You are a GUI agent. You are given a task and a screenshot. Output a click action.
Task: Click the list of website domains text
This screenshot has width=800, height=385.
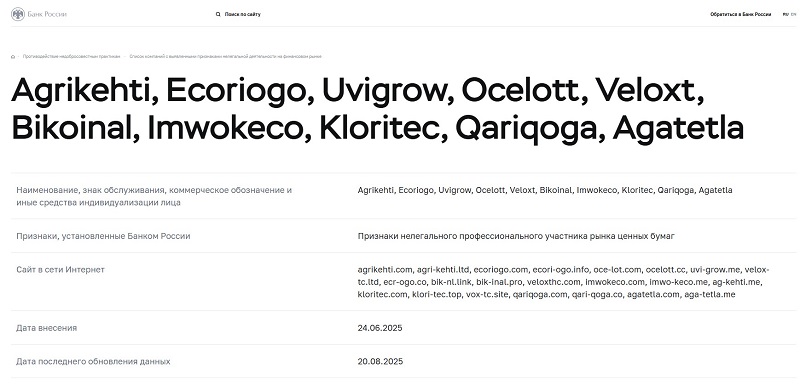[x=563, y=282]
